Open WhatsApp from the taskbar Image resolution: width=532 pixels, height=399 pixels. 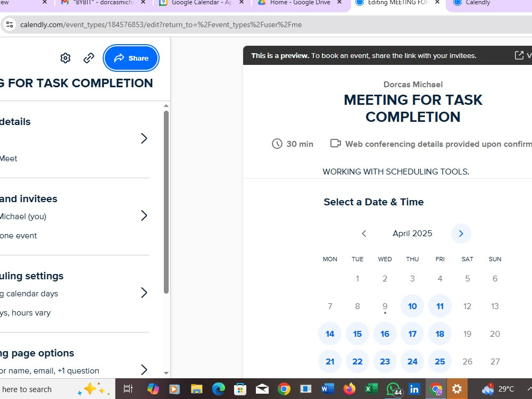pos(394,389)
